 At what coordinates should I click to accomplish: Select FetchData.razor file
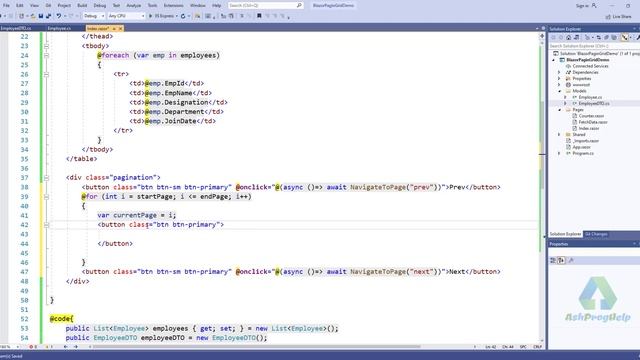tap(593, 122)
